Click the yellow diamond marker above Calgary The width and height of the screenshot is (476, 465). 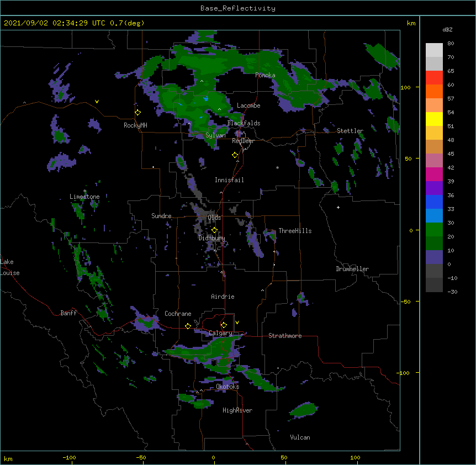click(224, 325)
